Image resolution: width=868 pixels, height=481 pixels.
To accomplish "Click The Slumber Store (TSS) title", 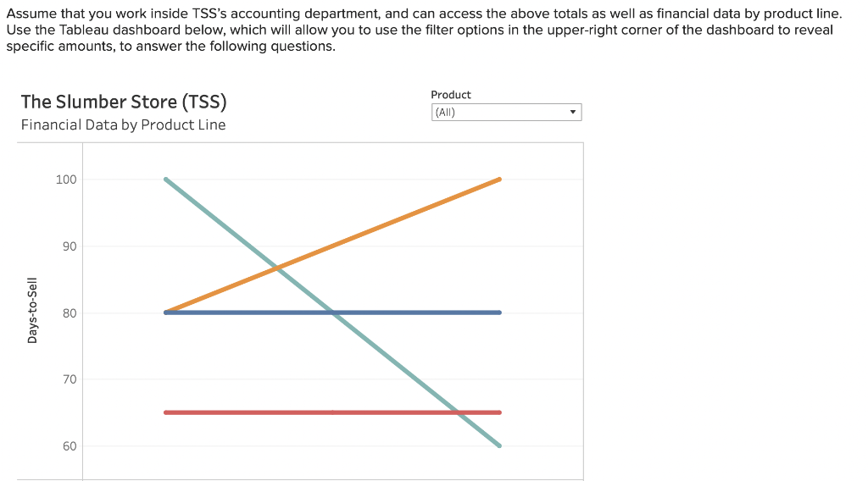I will 124,102.
